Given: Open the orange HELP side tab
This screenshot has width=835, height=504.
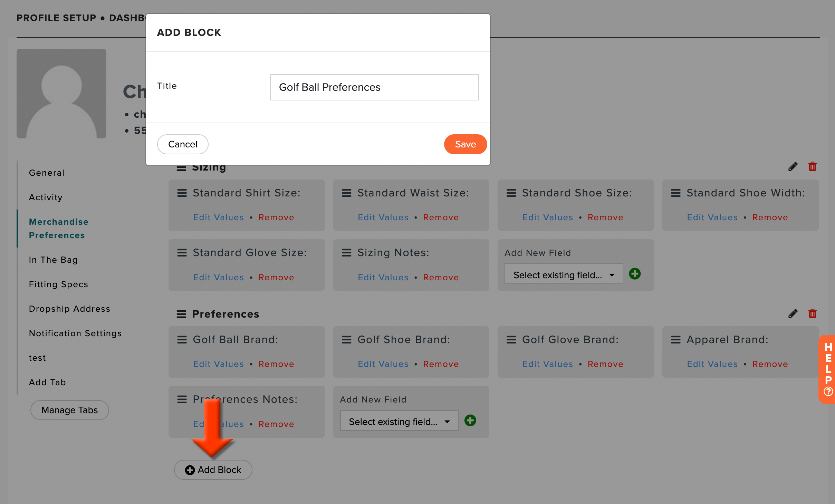Looking at the screenshot, I should pos(827,369).
